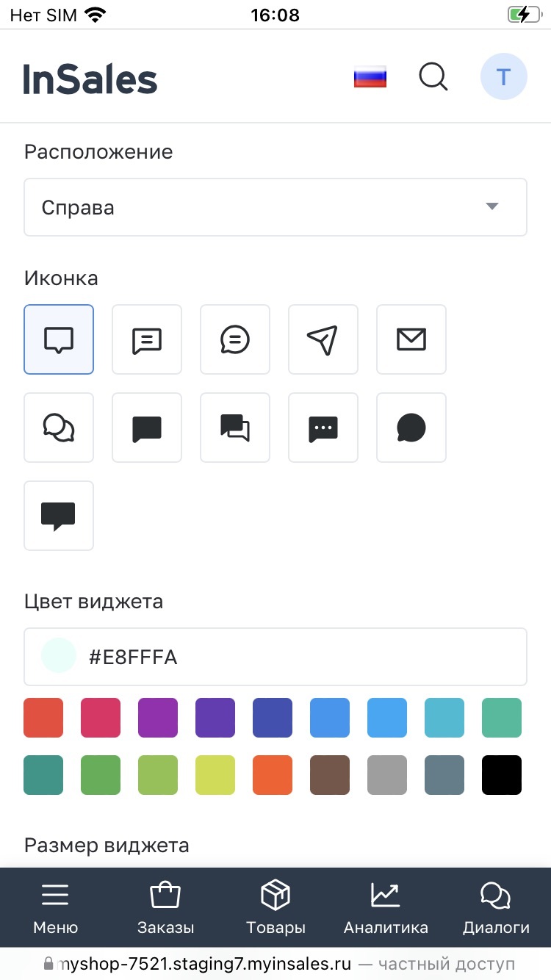Select the square bubble with text lines

click(x=147, y=339)
